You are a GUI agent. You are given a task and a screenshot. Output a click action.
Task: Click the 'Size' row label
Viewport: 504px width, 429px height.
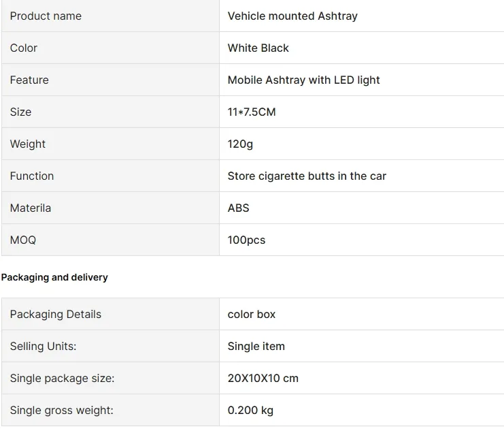coord(20,112)
